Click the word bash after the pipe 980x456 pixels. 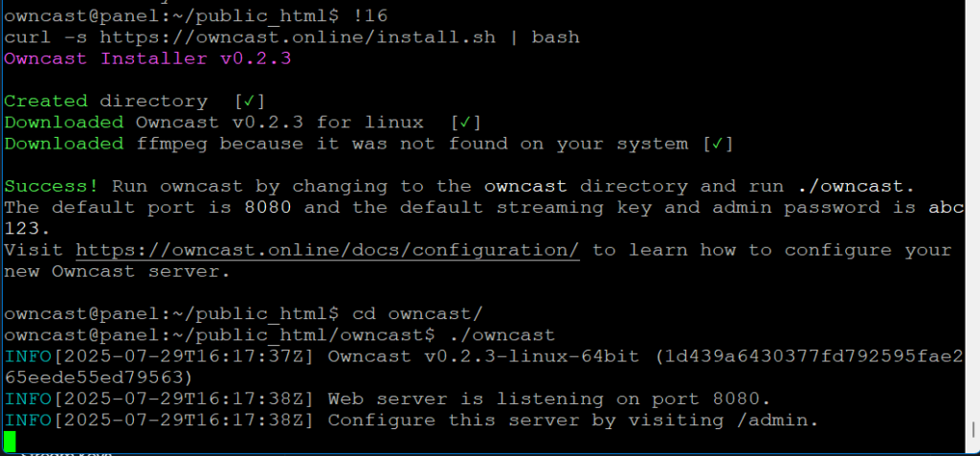[556, 37]
